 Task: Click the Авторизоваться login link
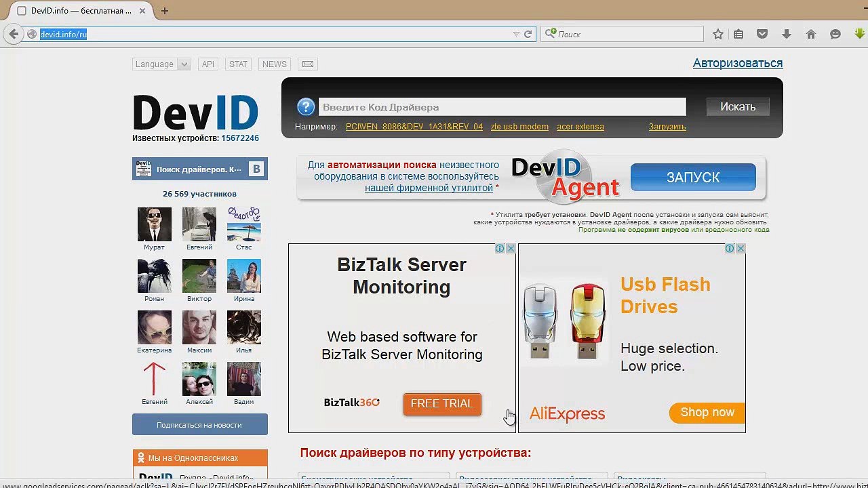click(738, 63)
